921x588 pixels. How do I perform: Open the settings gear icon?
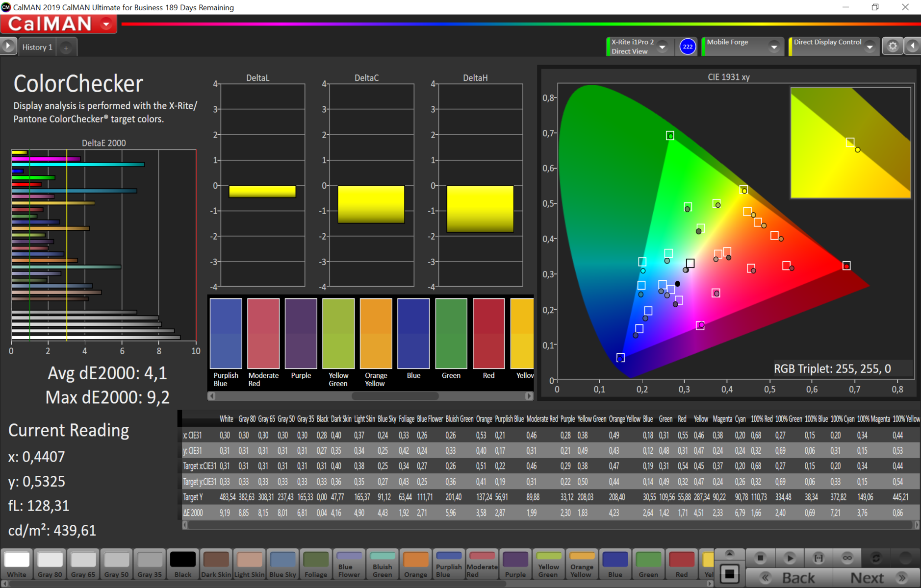[x=893, y=47]
